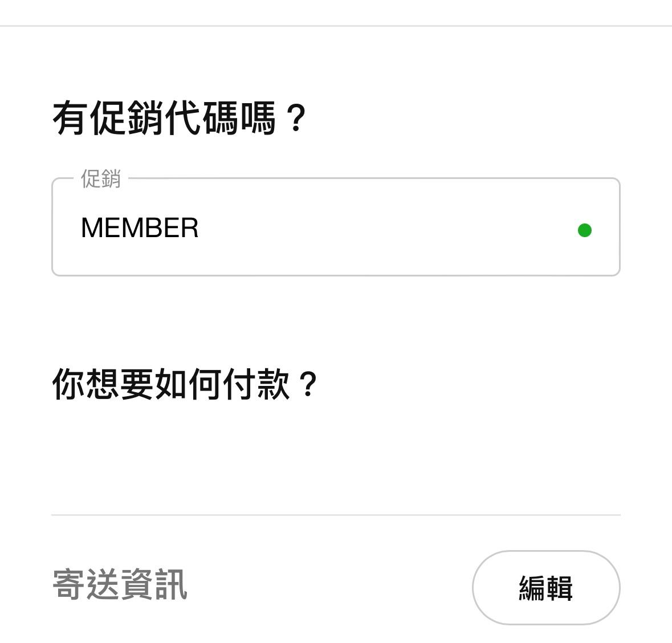Image resolution: width=672 pixels, height=643 pixels.
Task: Click the 編輯 button
Action: click(545, 588)
